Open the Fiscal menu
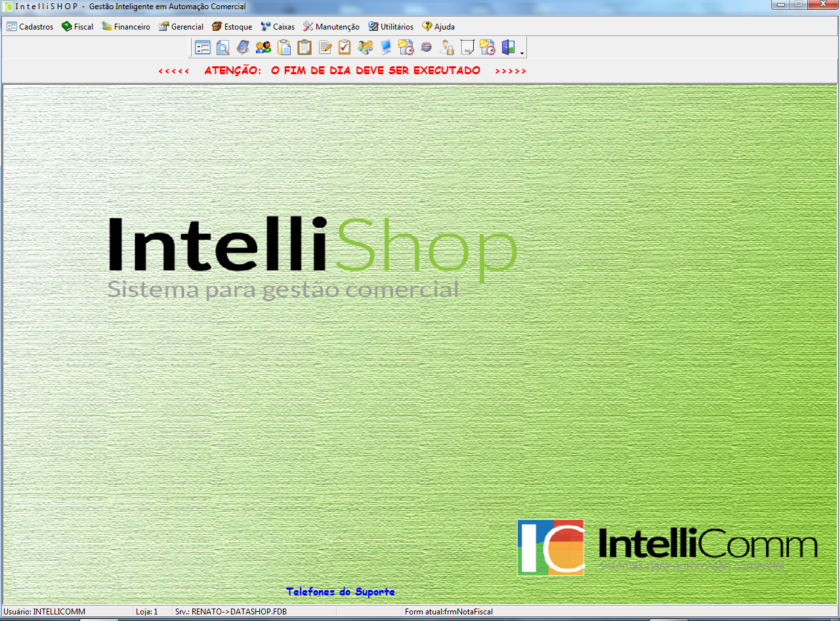Image resolution: width=840 pixels, height=621 pixels. pos(77,27)
